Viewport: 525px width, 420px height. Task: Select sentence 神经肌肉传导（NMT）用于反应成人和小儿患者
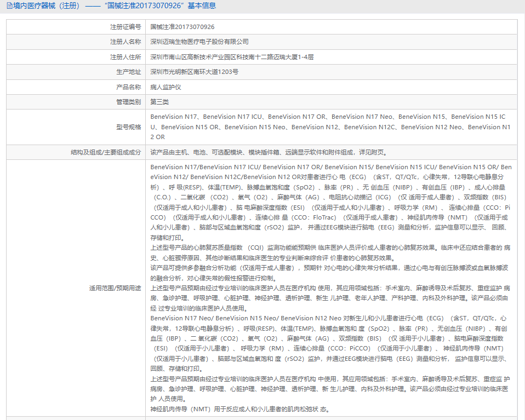click(240, 409)
